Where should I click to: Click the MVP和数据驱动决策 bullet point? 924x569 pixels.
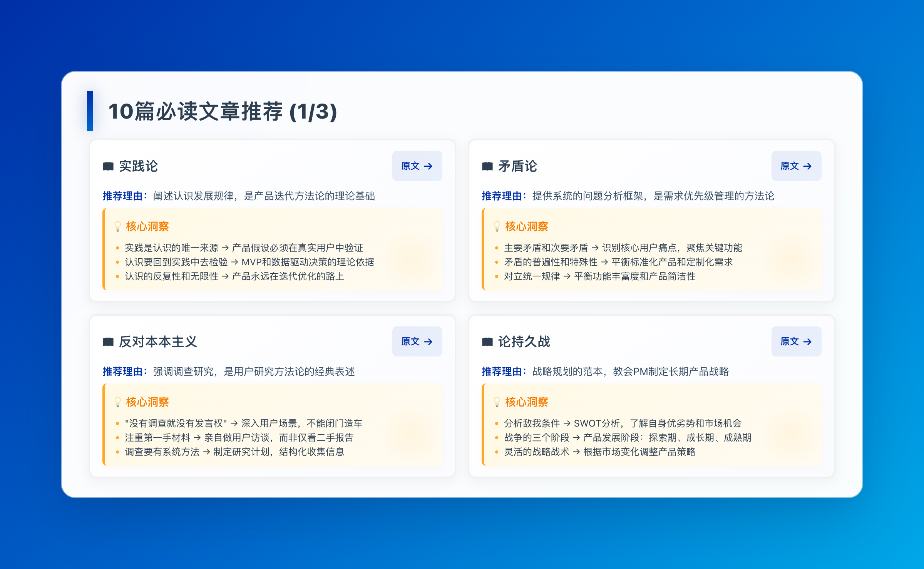click(249, 262)
